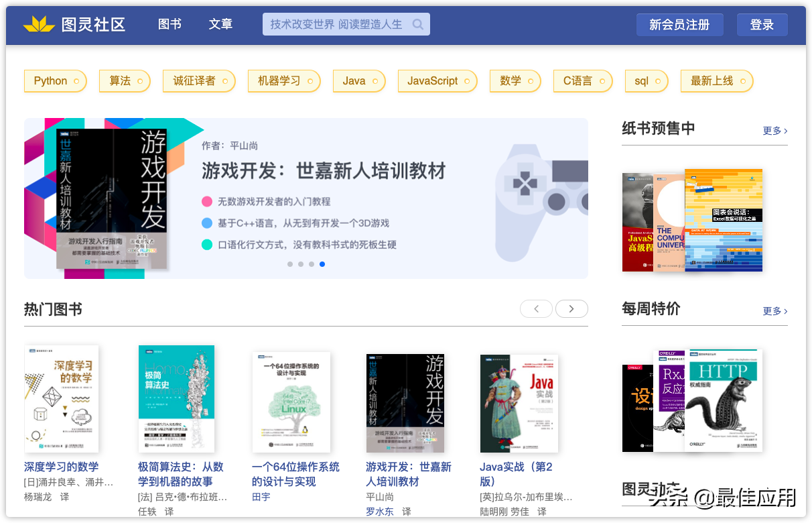Focus the search input field
Screen dimensions: 812x523
pyautogui.click(x=336, y=25)
